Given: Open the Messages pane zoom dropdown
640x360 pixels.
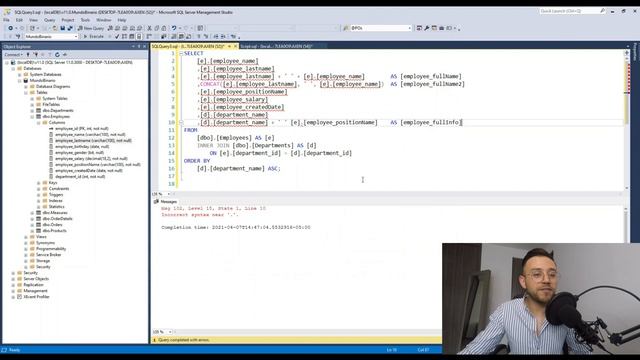Looking at the screenshot, I should [170, 332].
